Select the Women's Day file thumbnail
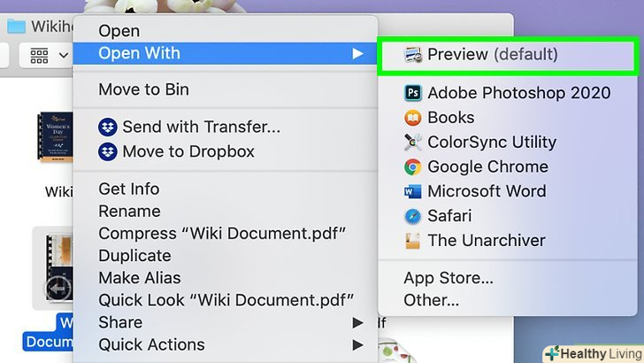Viewport: 644px width, 363px height. 56,137
